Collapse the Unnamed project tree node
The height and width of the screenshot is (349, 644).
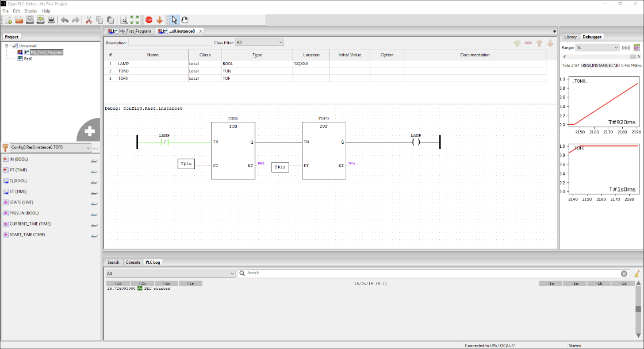(7, 46)
